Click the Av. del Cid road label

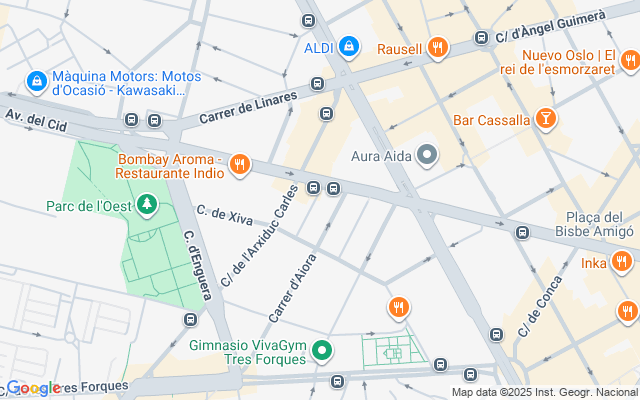[x=36, y=120]
